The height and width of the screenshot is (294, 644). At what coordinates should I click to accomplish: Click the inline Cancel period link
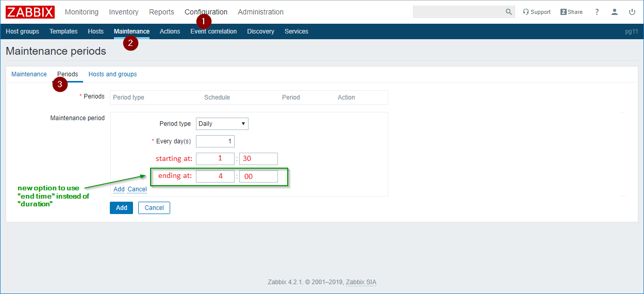[x=137, y=189]
